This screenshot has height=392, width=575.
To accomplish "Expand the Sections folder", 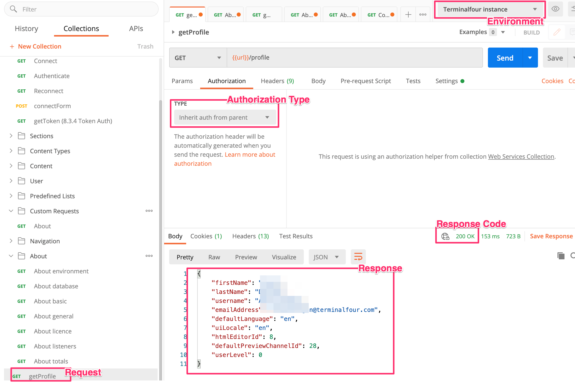I will click(x=11, y=136).
